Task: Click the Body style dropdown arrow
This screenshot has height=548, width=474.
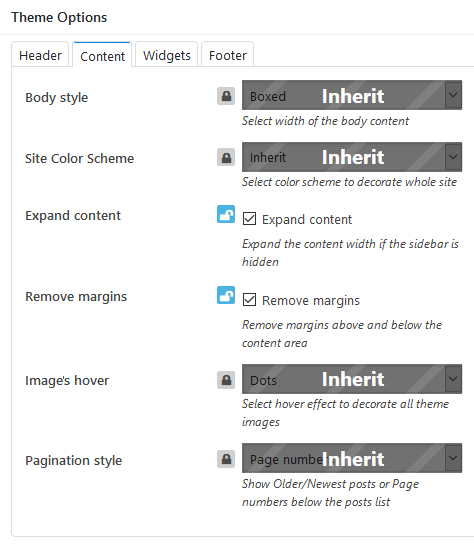Action: click(x=453, y=95)
